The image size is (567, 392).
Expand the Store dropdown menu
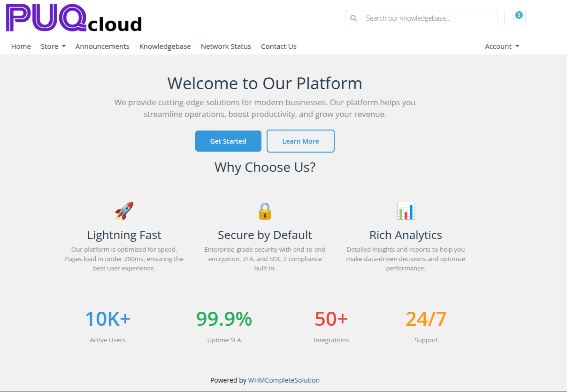pyautogui.click(x=53, y=46)
